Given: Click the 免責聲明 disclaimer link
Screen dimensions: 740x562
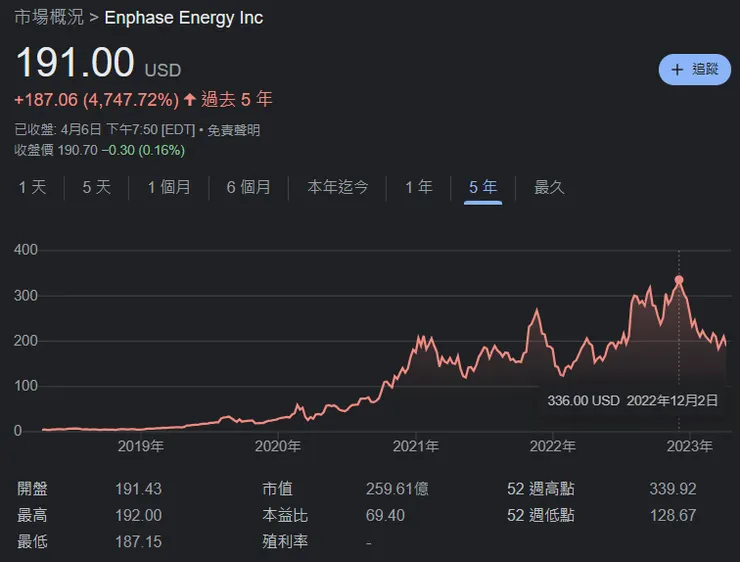Looking at the screenshot, I should [234, 130].
